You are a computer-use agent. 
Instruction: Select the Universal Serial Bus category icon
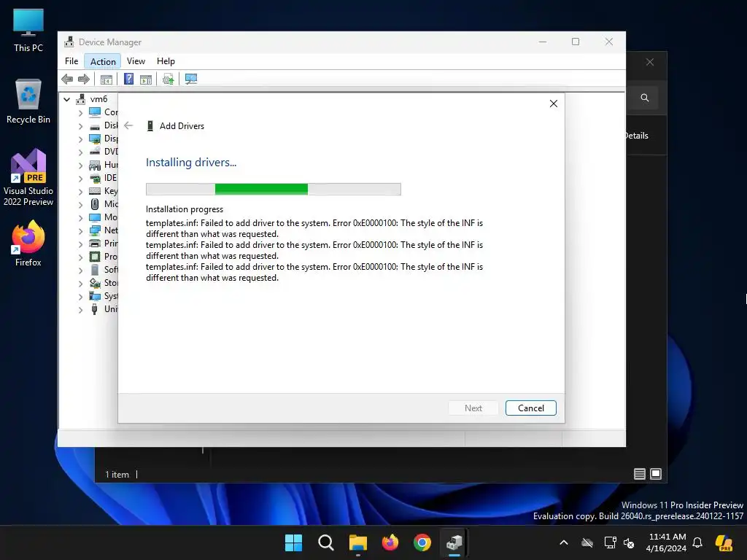(95, 309)
